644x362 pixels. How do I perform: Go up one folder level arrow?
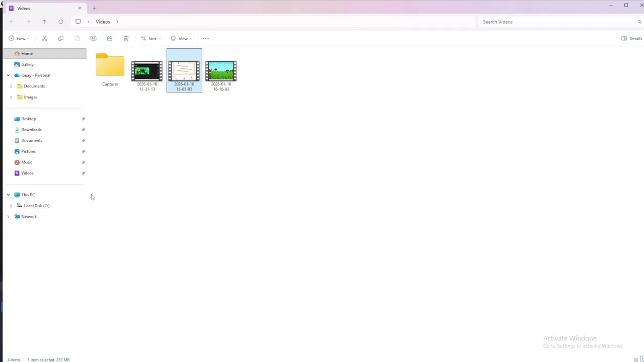(x=44, y=22)
